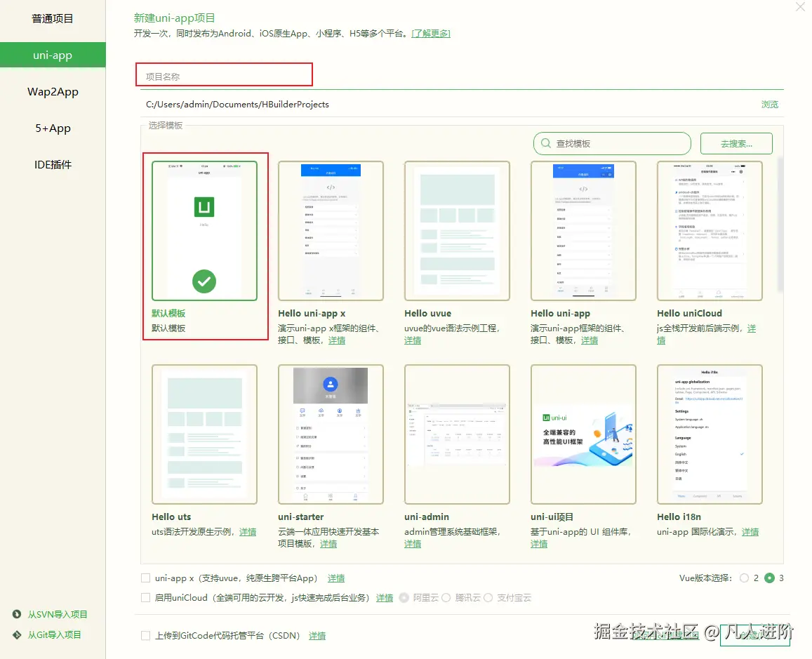
Task: Click the 查找模板 search box
Action: point(612,143)
